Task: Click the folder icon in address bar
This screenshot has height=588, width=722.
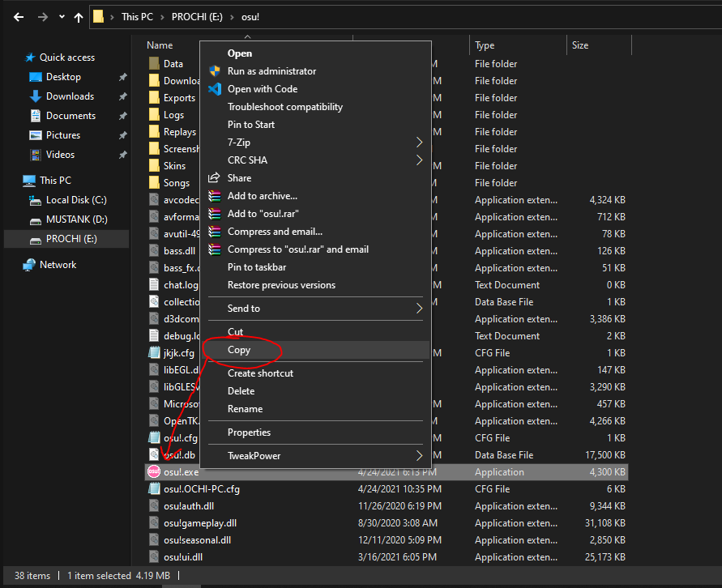Action: (98, 17)
